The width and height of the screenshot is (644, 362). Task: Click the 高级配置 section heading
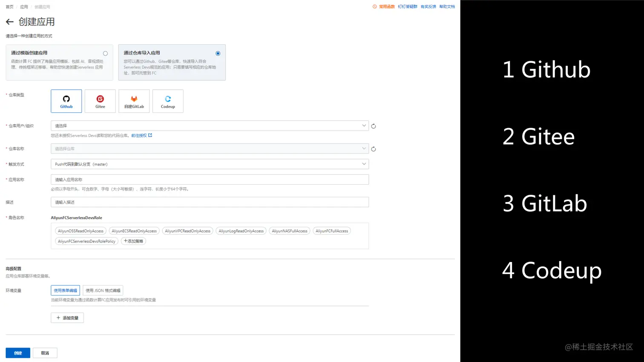click(13, 269)
